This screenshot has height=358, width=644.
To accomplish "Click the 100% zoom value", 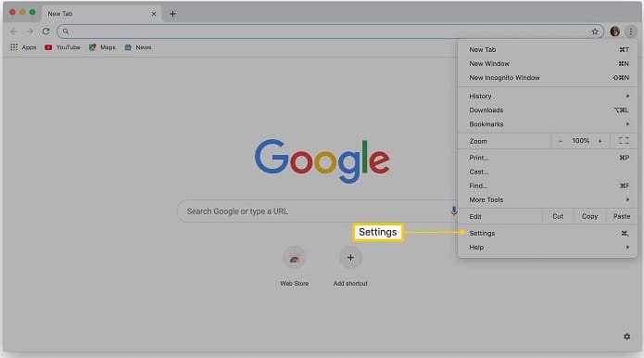I will coord(581,141).
